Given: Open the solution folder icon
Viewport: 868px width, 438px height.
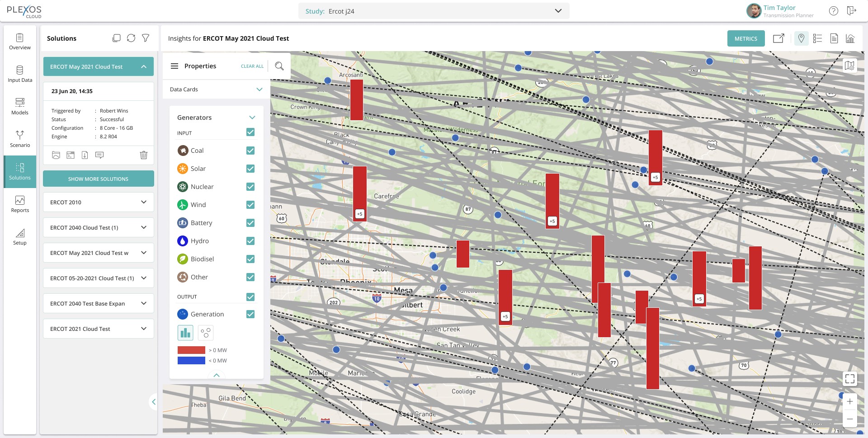Looking at the screenshot, I should pyautogui.click(x=56, y=155).
